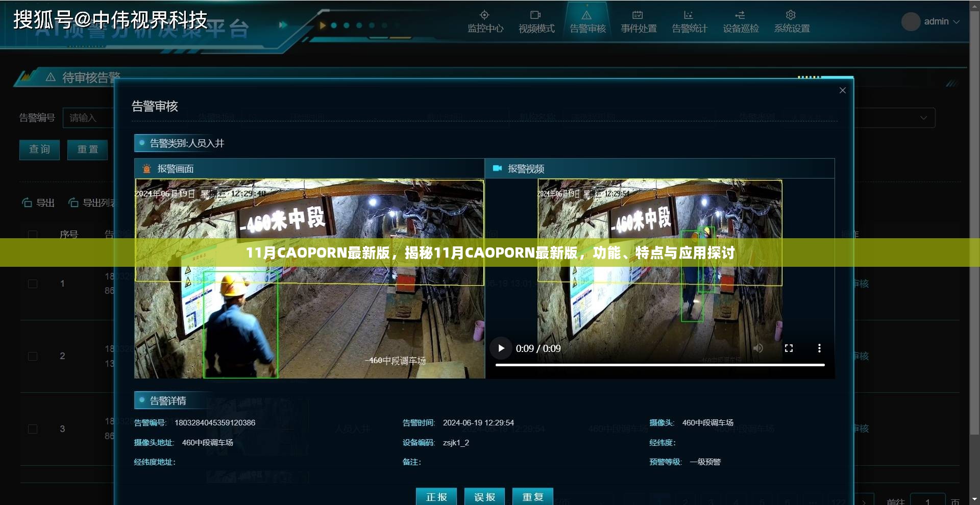
Task: Click the 审核 link in row 1
Action: pyautogui.click(x=861, y=284)
